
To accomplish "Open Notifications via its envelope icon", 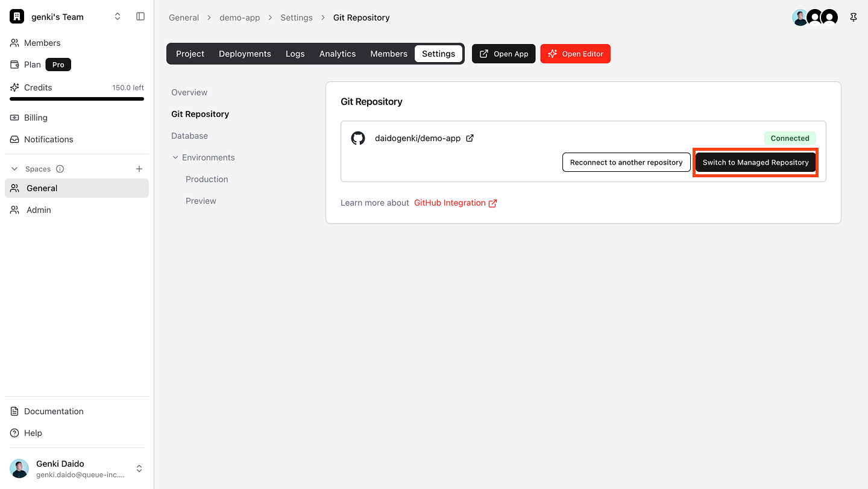I will (14, 139).
